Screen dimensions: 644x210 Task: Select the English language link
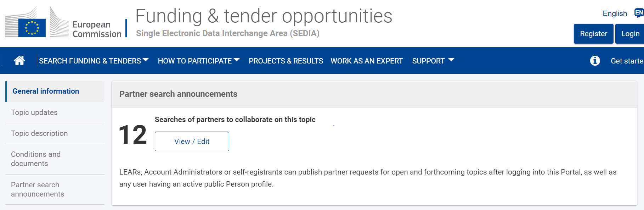coord(615,13)
